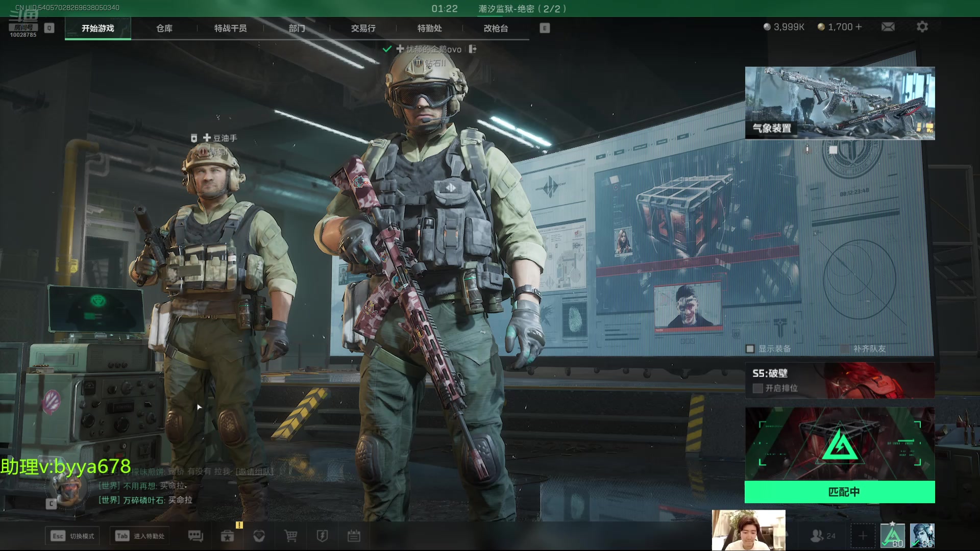Click the green triangle matchmaking emblem
Screen dimensions: 980x551
[x=840, y=445]
